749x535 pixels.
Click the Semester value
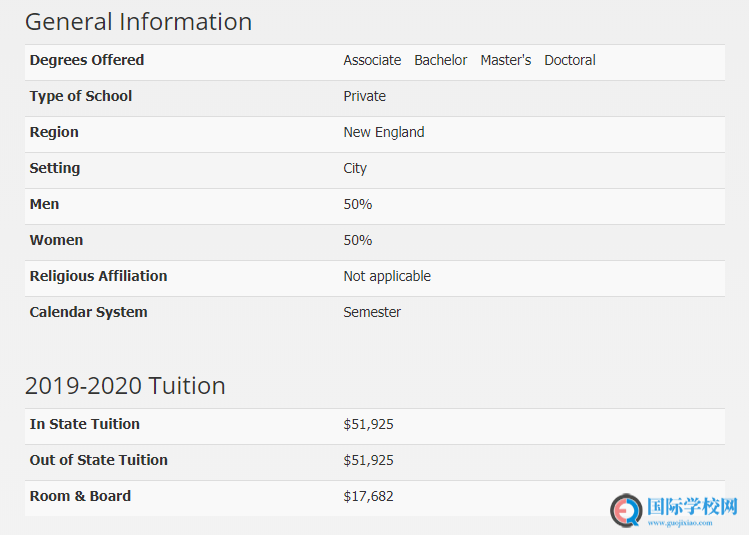372,312
